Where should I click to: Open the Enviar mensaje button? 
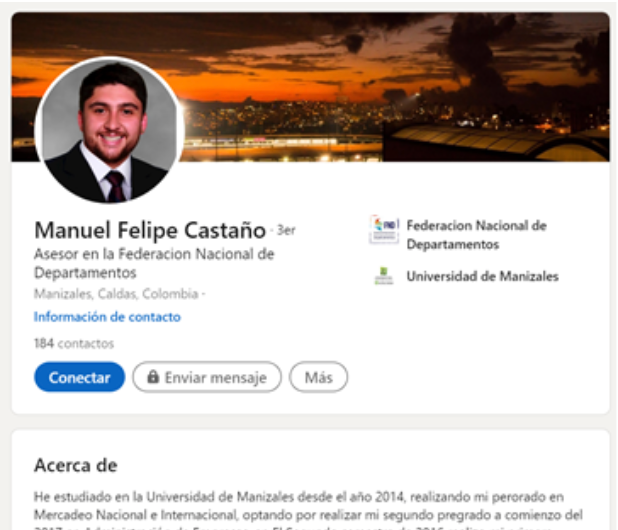(207, 377)
